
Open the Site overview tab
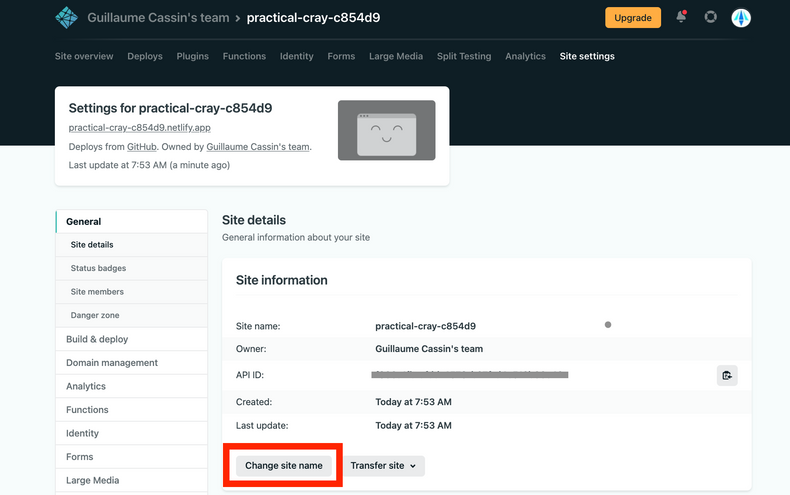pos(84,56)
